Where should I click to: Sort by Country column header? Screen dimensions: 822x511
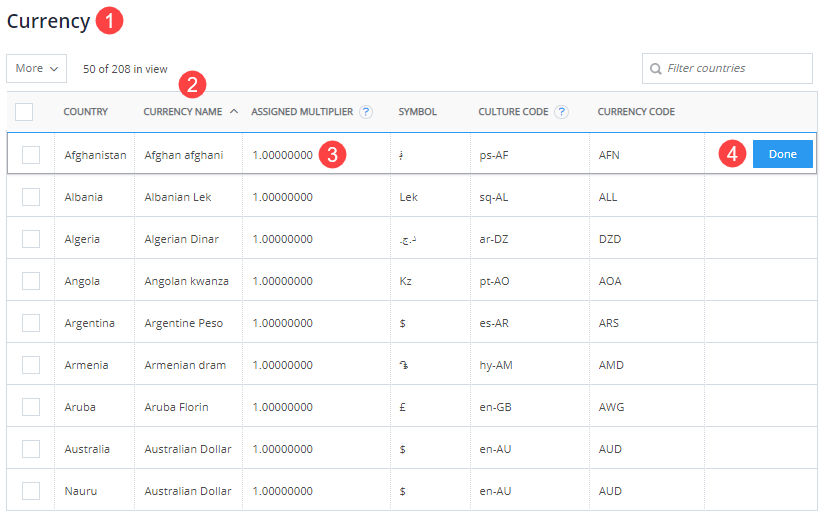pos(85,112)
